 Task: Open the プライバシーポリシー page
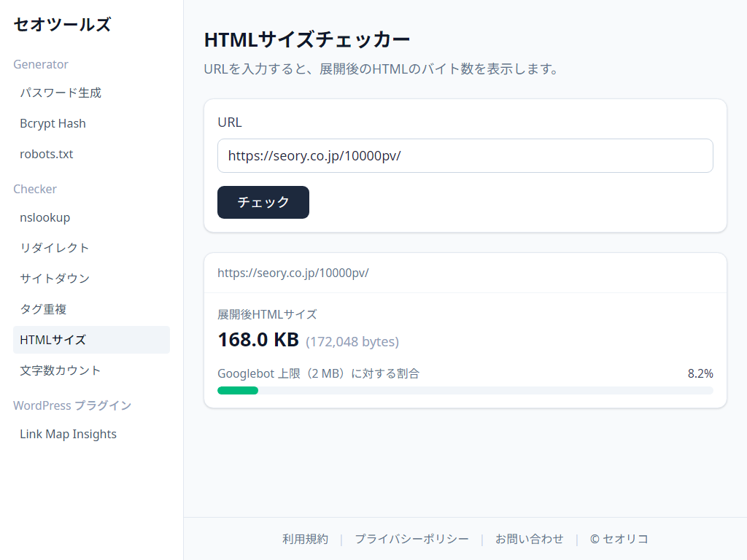click(x=412, y=539)
